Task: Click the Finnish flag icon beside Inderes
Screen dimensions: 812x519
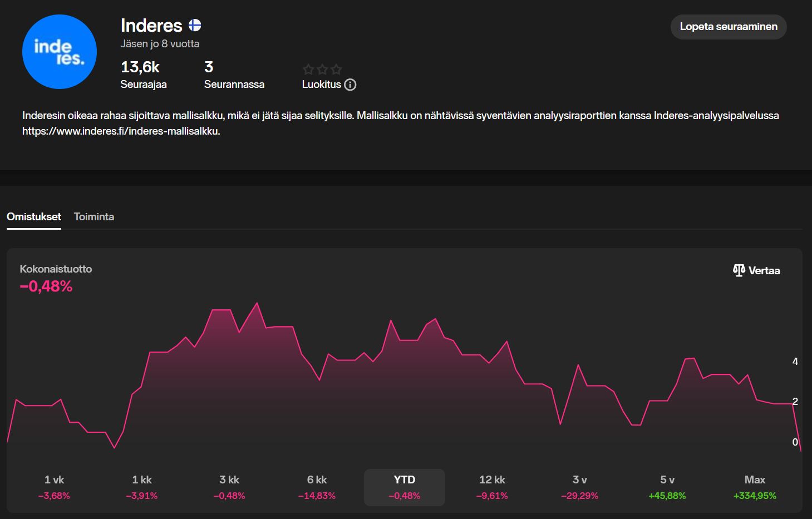Action: tap(195, 25)
